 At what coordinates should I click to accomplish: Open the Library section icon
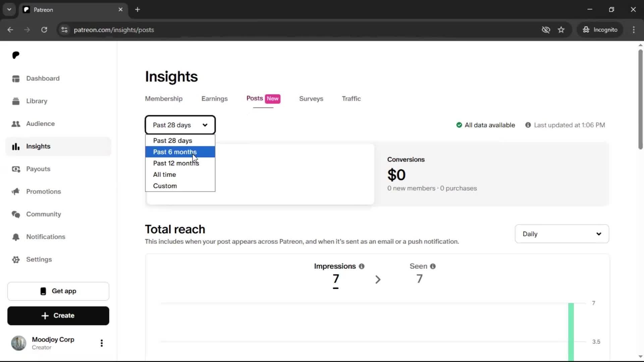pos(16,101)
